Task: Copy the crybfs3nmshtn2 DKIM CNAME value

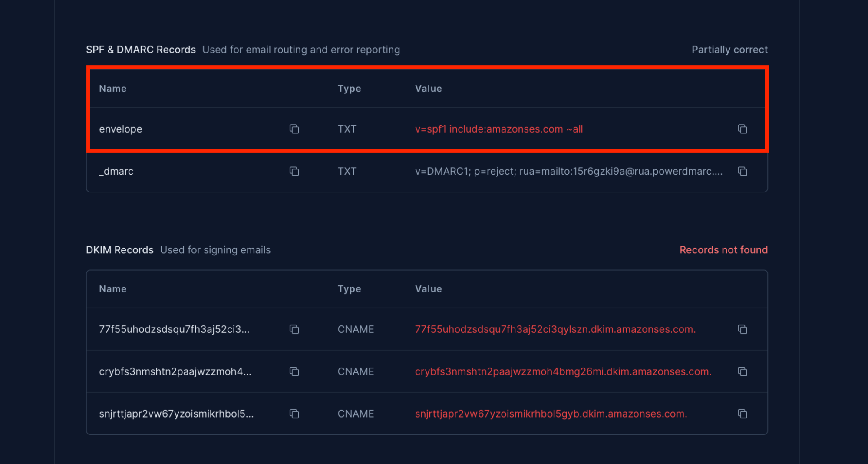Action: pos(742,371)
